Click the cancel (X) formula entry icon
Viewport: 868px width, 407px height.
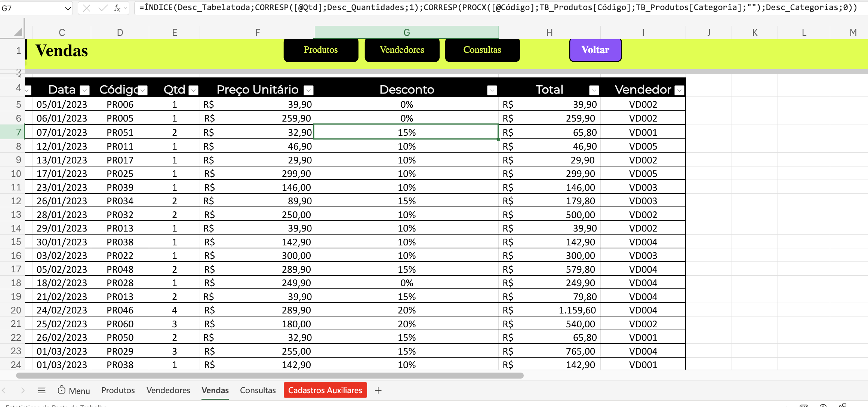pyautogui.click(x=87, y=8)
